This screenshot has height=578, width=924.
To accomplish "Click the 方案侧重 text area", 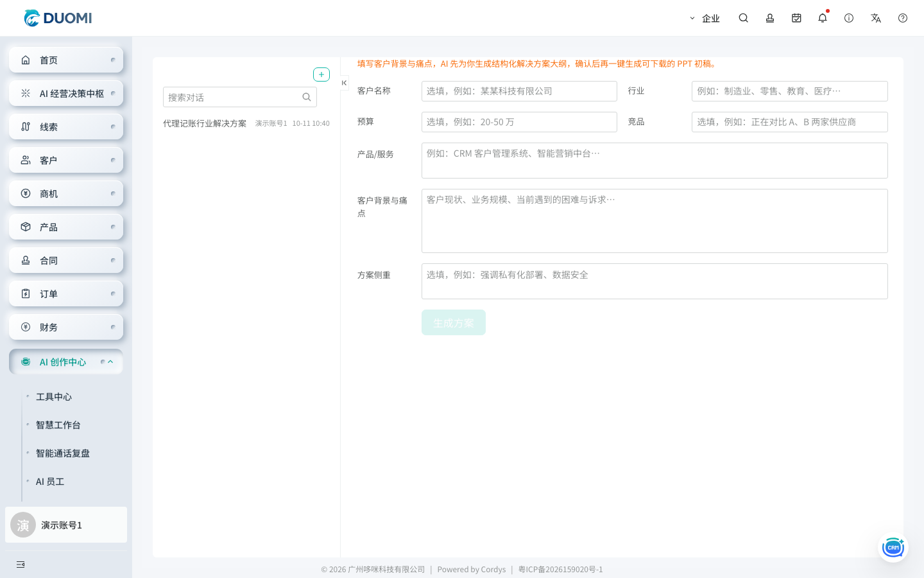I will pyautogui.click(x=654, y=281).
